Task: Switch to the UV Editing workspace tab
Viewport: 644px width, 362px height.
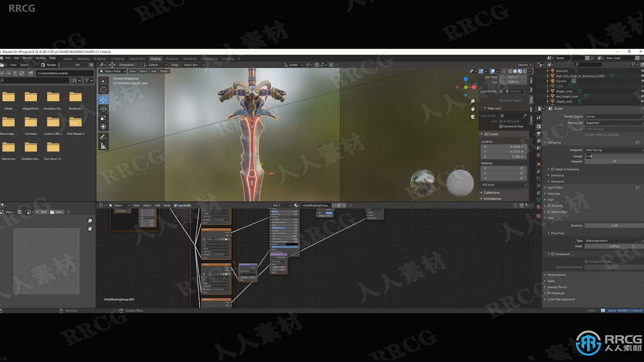Action: [x=117, y=59]
